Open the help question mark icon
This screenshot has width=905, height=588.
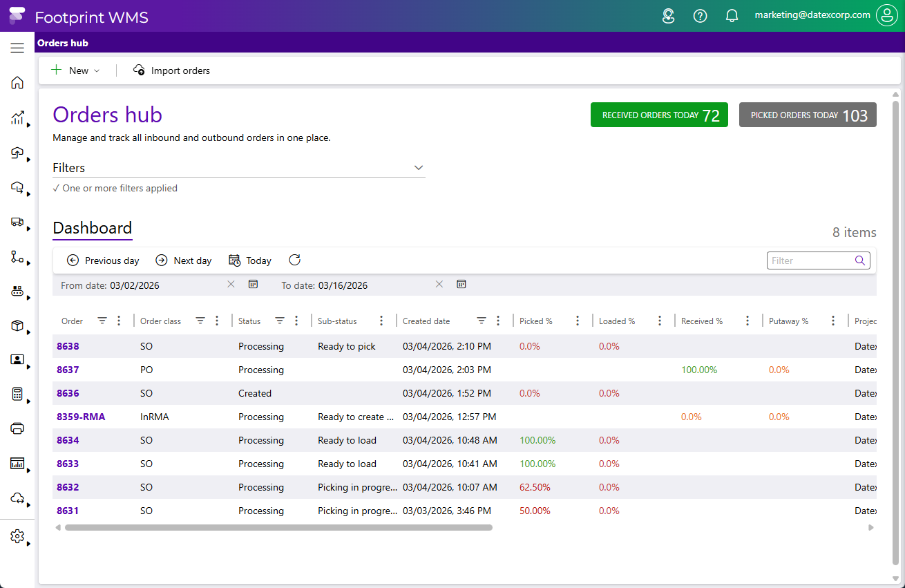tap(700, 16)
